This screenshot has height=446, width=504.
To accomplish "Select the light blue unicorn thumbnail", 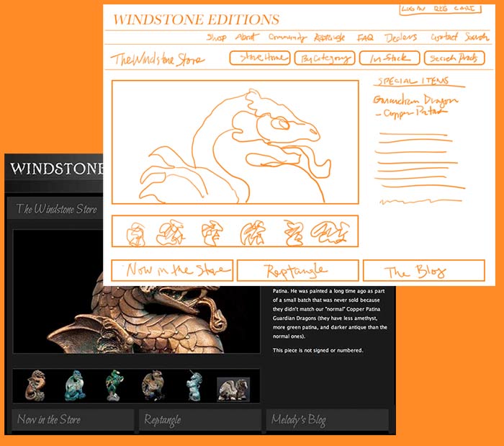I will tap(194, 385).
